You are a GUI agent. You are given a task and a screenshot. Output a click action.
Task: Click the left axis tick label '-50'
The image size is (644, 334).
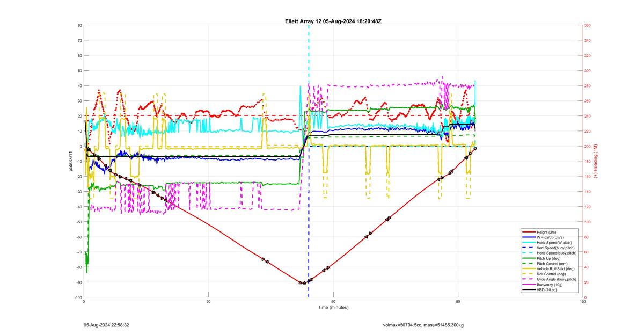coord(79,222)
